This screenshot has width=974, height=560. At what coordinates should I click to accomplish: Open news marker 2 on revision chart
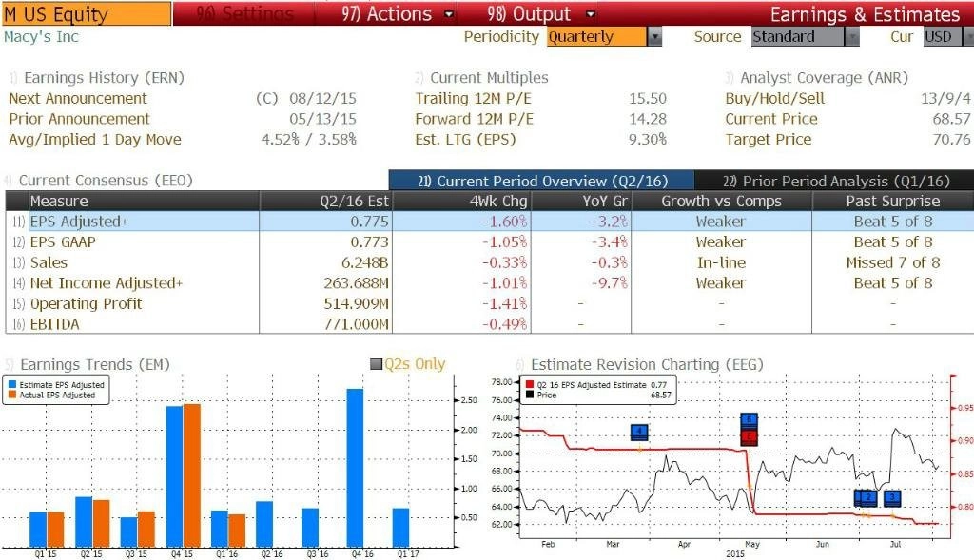(x=868, y=497)
